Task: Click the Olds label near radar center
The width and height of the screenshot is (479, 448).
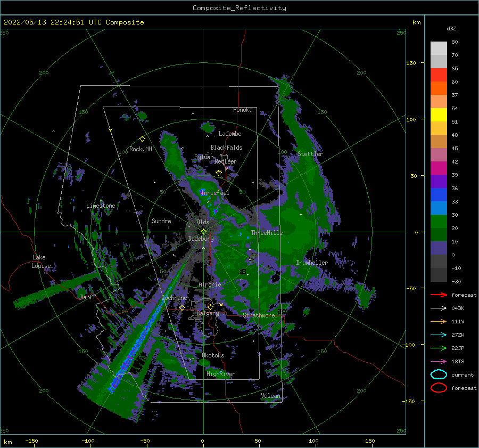Action: 203,222
